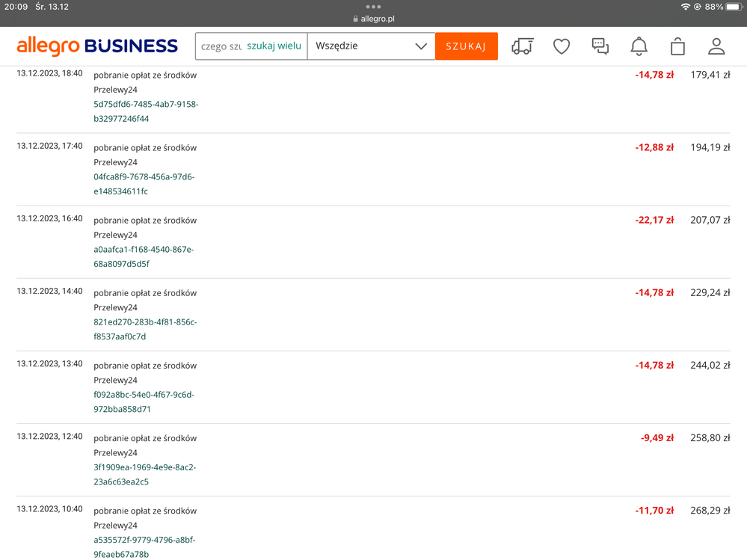Image resolution: width=747 pixels, height=560 pixels.
Task: Tap the allegro.pl address bar
Action: pos(373,19)
